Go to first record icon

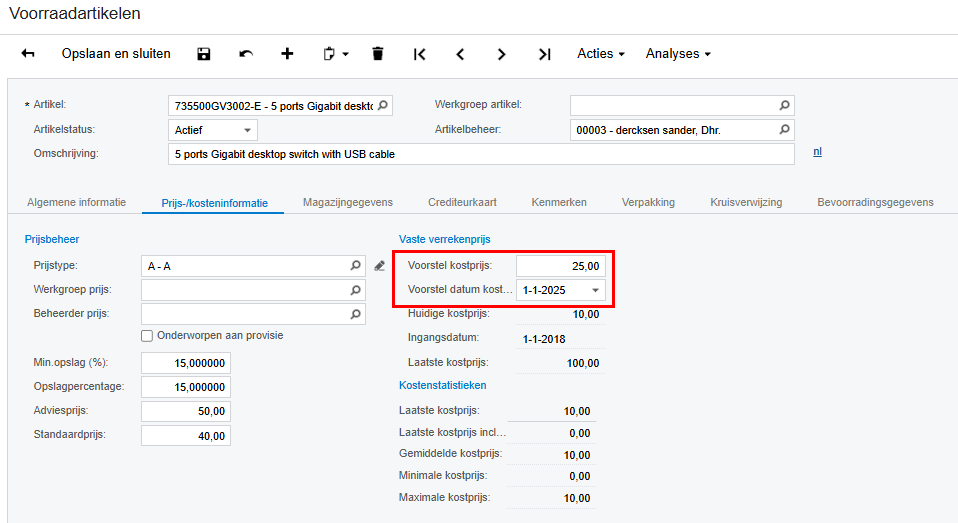pos(419,54)
